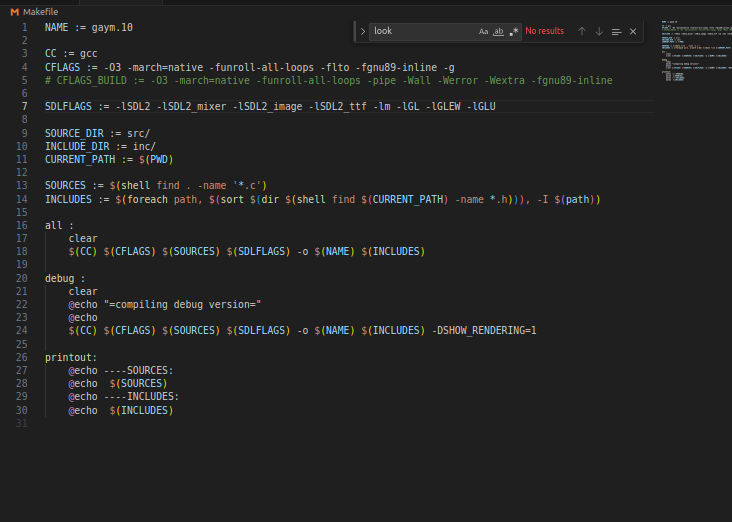The height and width of the screenshot is (522, 732).
Task: Click '-lGLEW' flag on line 7
Action: (443, 106)
